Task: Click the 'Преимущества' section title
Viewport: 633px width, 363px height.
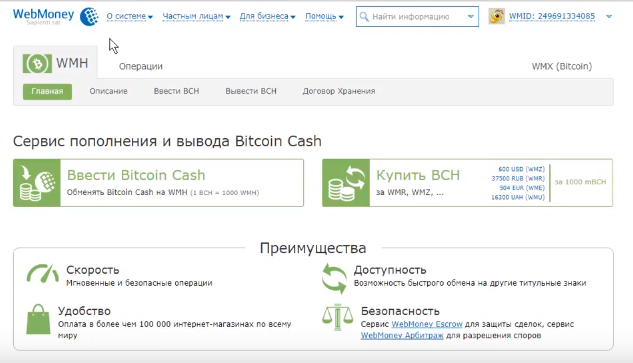Action: coord(313,248)
